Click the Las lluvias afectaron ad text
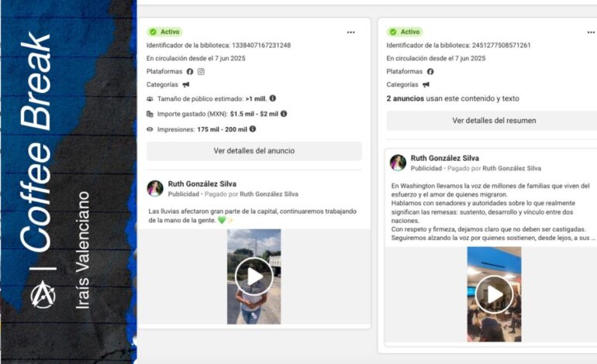 click(x=253, y=215)
